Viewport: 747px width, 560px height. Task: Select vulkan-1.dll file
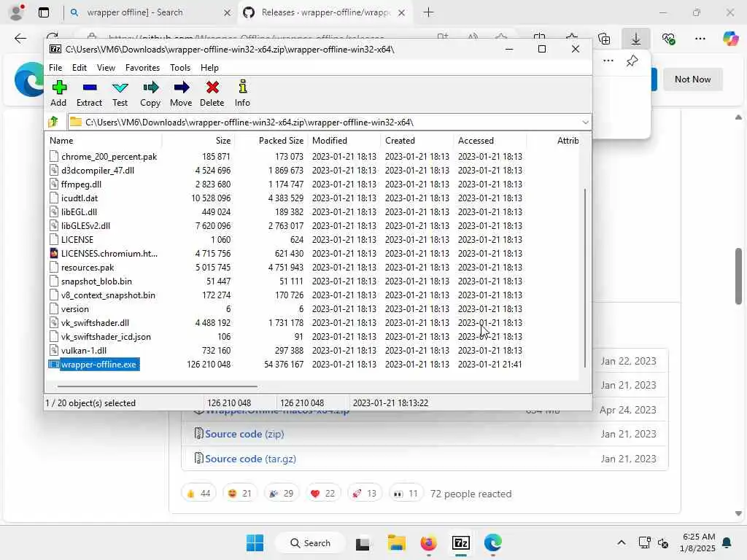click(84, 351)
